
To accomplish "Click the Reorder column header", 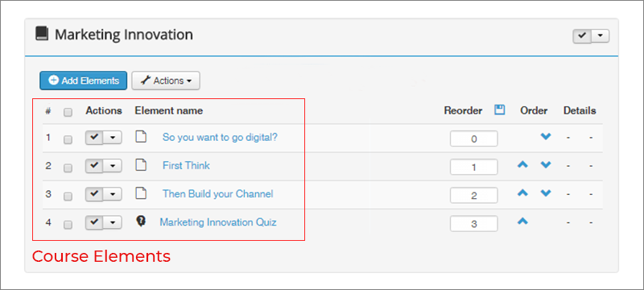I will click(463, 111).
